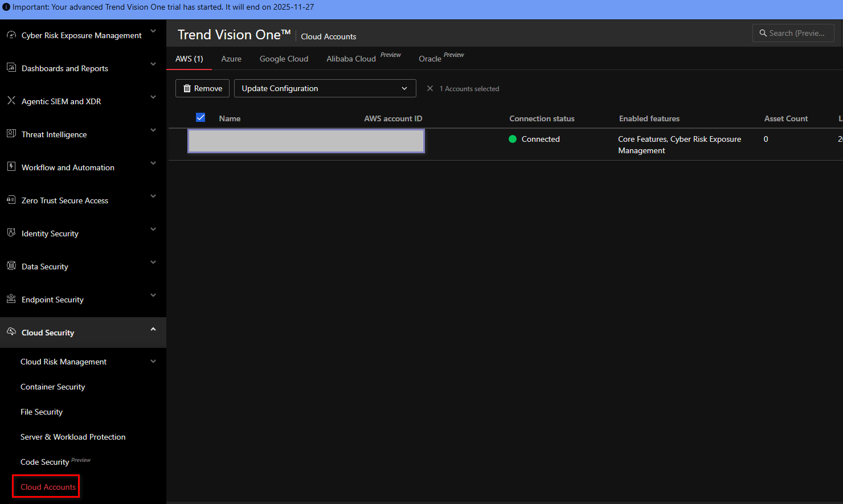The image size is (843, 504).
Task: Open the Update Configuration dropdown
Action: pyautogui.click(x=325, y=88)
